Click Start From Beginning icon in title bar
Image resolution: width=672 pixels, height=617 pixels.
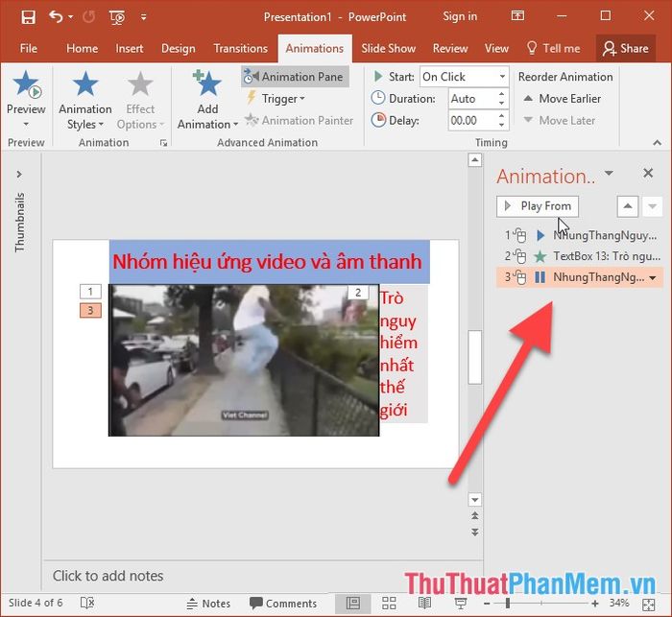[x=116, y=17]
